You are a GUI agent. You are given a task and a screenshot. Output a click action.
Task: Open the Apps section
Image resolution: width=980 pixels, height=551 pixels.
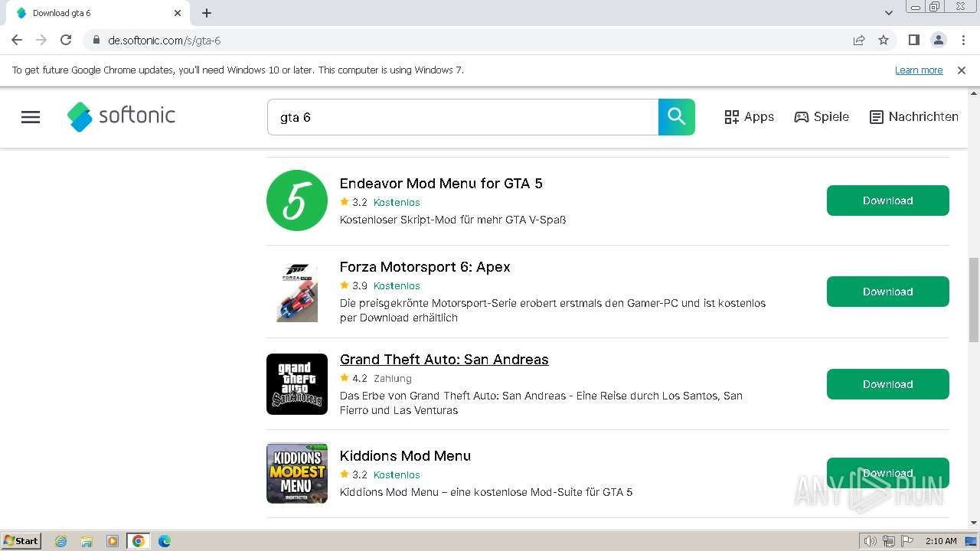point(749,117)
